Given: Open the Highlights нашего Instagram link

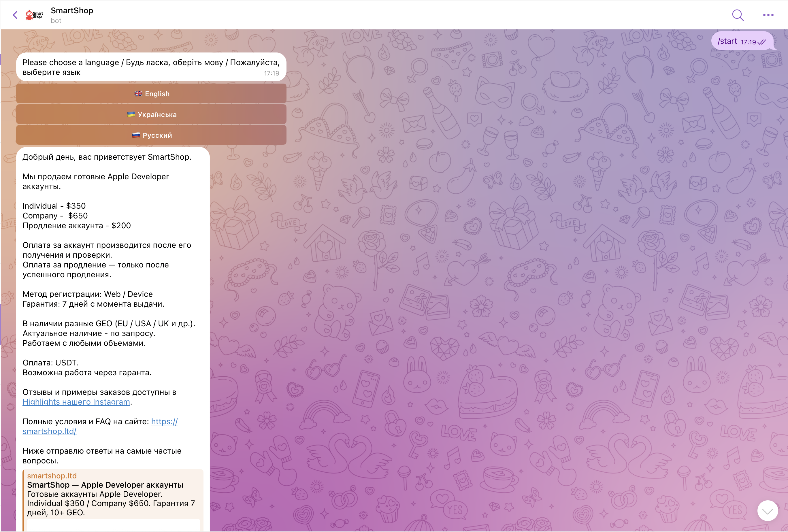Looking at the screenshot, I should click(76, 402).
